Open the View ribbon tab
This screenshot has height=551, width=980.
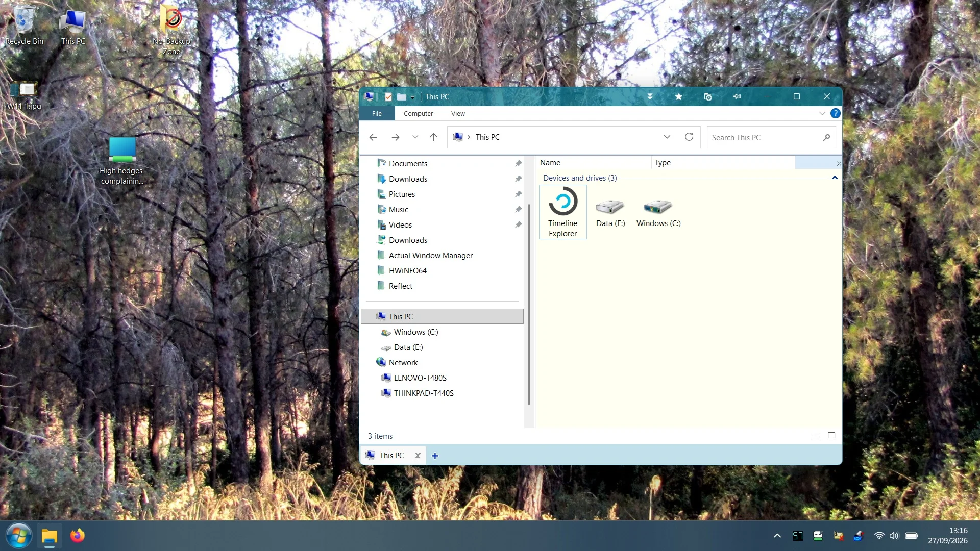pos(458,114)
